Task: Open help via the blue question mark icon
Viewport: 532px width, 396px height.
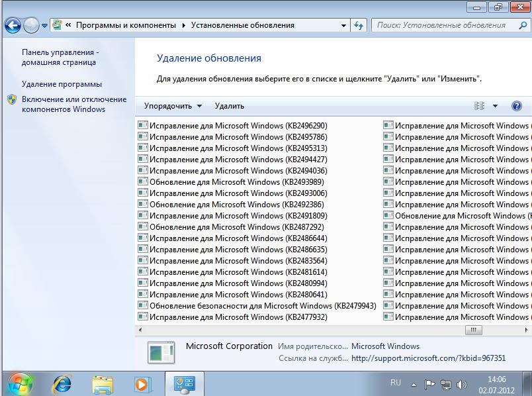Action: point(517,106)
